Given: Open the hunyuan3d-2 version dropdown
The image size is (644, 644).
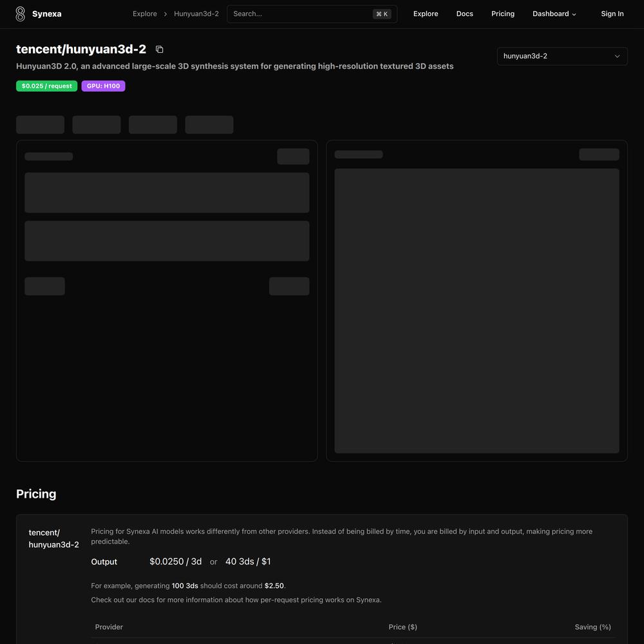Looking at the screenshot, I should [x=562, y=56].
